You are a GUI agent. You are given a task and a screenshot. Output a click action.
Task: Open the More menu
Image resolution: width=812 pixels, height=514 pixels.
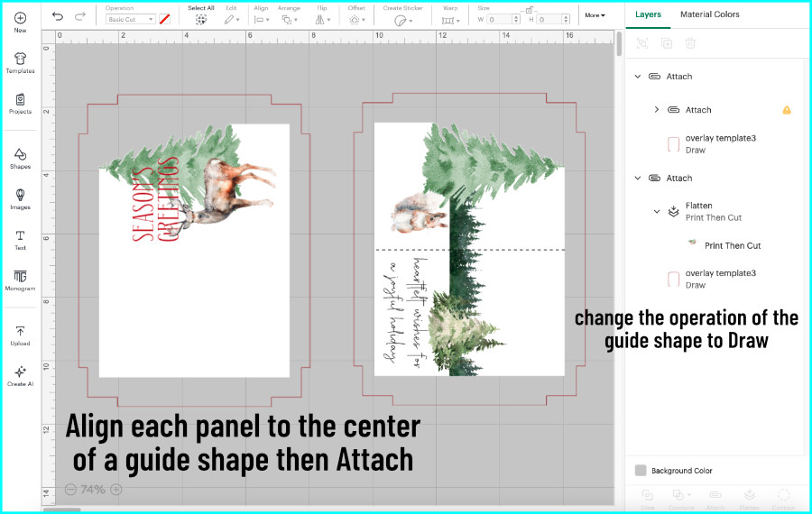[x=595, y=15]
